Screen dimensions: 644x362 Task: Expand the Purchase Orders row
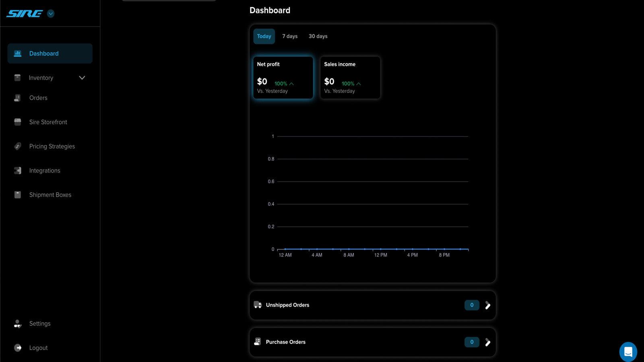pyautogui.click(x=487, y=342)
